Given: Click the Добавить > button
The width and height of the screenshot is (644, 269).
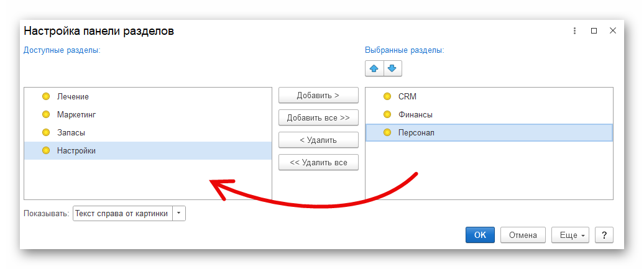Looking at the screenshot, I should pos(318,95).
